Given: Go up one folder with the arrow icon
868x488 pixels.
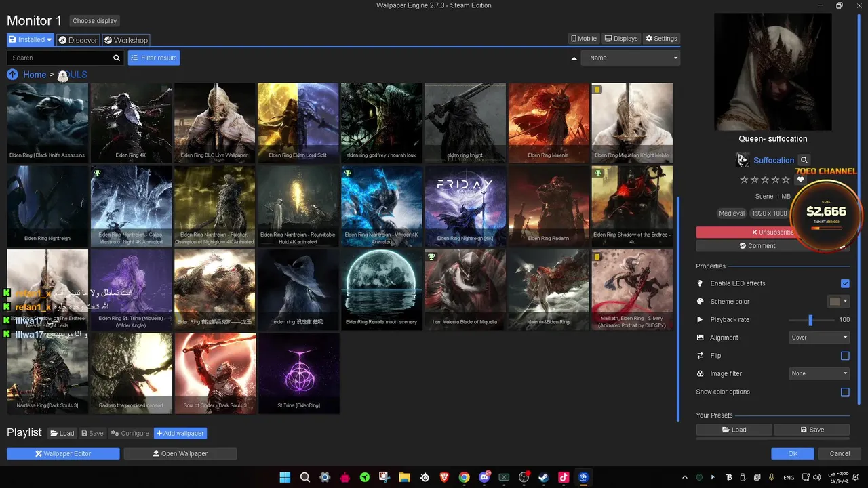Looking at the screenshot, I should click(12, 75).
